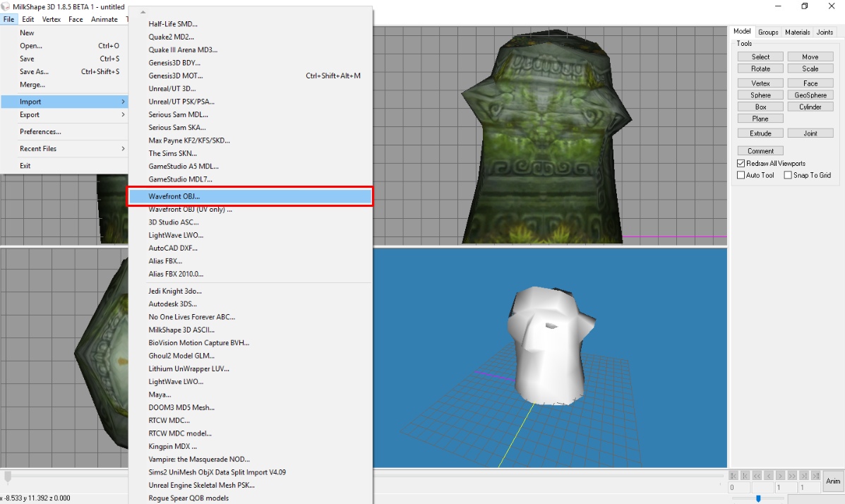This screenshot has height=504, width=845.
Task: Click the Extrude tool button
Action: (x=760, y=133)
